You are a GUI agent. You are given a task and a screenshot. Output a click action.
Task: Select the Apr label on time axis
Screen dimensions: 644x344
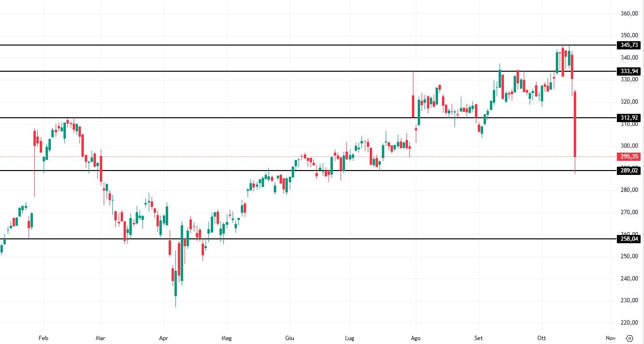point(163,338)
